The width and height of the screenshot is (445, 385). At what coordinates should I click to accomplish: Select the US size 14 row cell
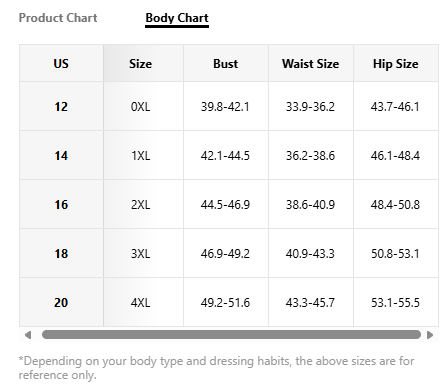coord(61,155)
